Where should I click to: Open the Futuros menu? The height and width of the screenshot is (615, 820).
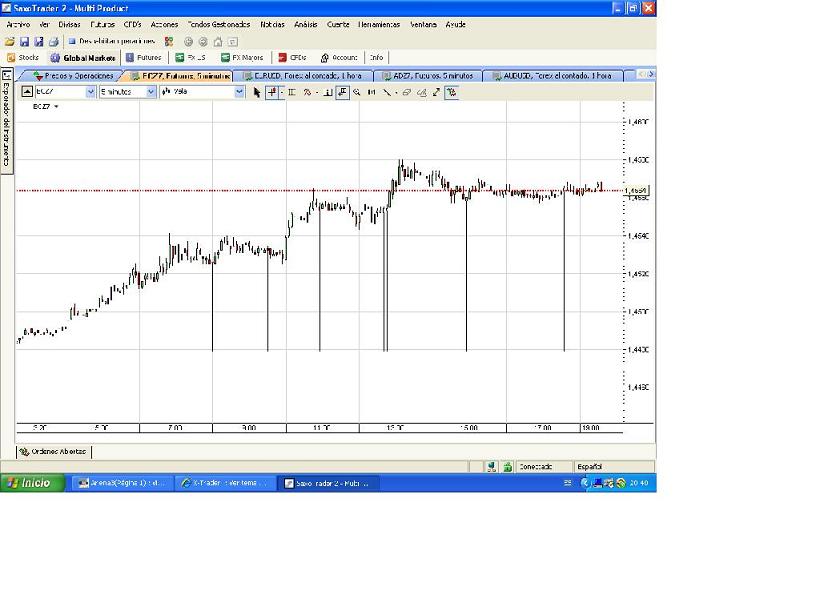[102, 25]
